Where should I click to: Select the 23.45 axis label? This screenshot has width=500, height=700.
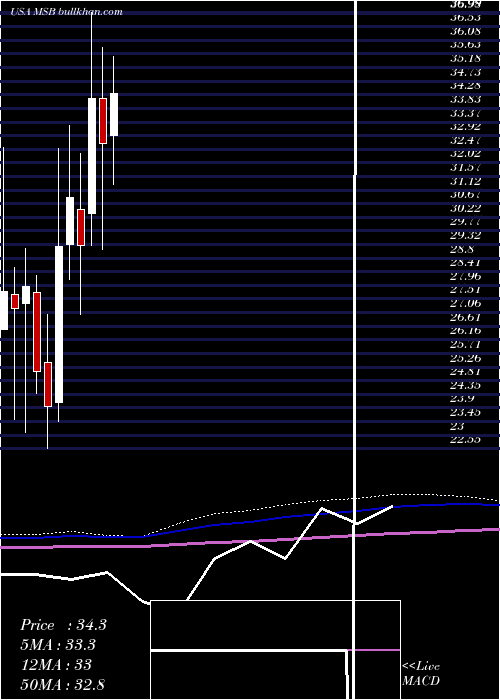pyautogui.click(x=466, y=412)
